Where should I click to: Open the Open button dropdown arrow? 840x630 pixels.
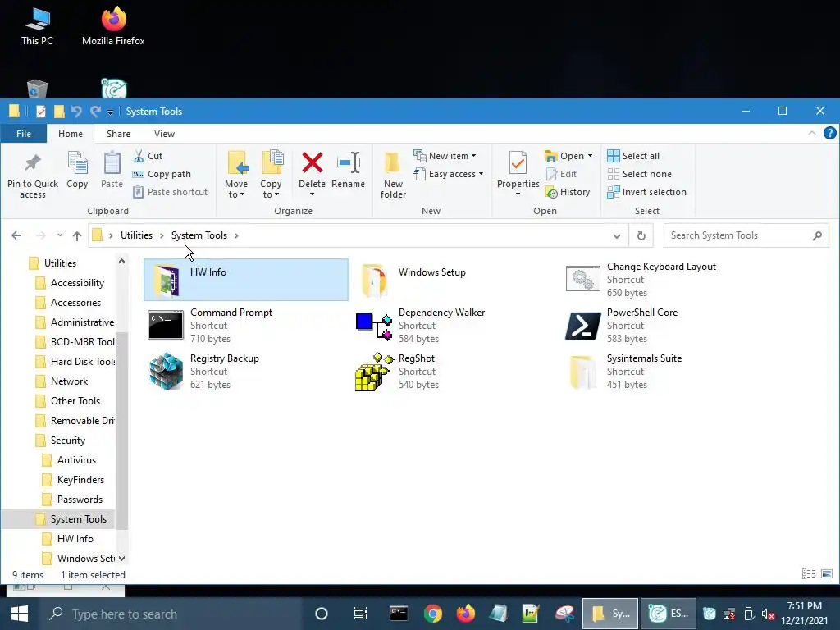[x=590, y=156]
